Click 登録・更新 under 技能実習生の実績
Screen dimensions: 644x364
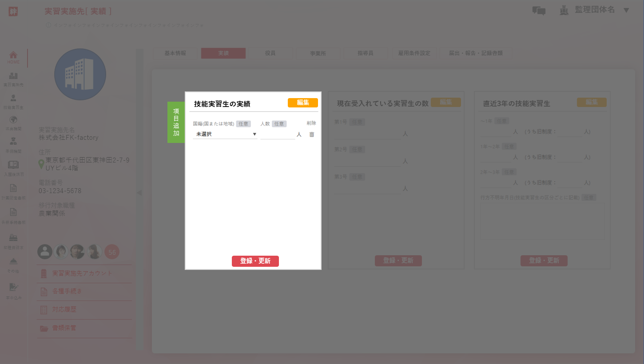coord(255,261)
